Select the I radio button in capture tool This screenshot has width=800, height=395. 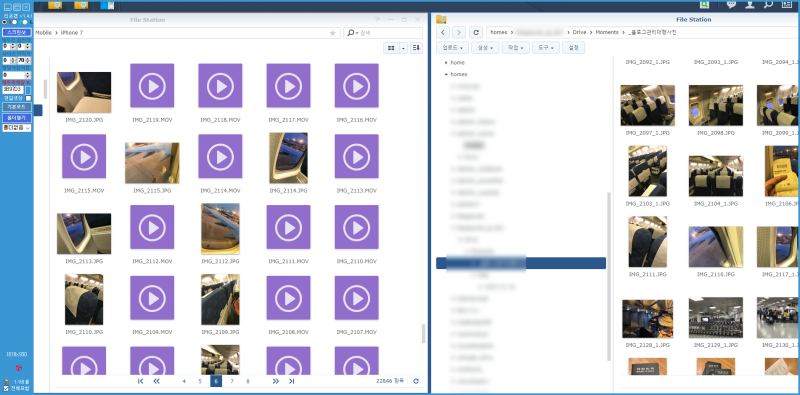[x=4, y=22]
